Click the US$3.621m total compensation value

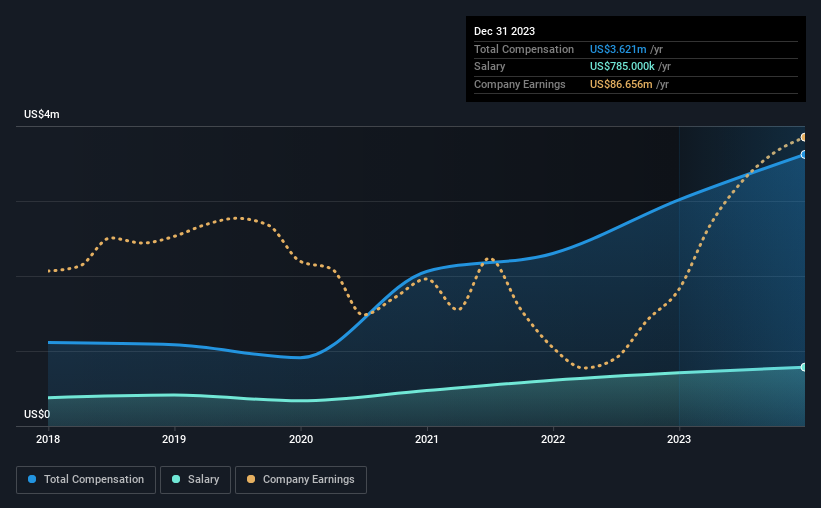[x=618, y=49]
